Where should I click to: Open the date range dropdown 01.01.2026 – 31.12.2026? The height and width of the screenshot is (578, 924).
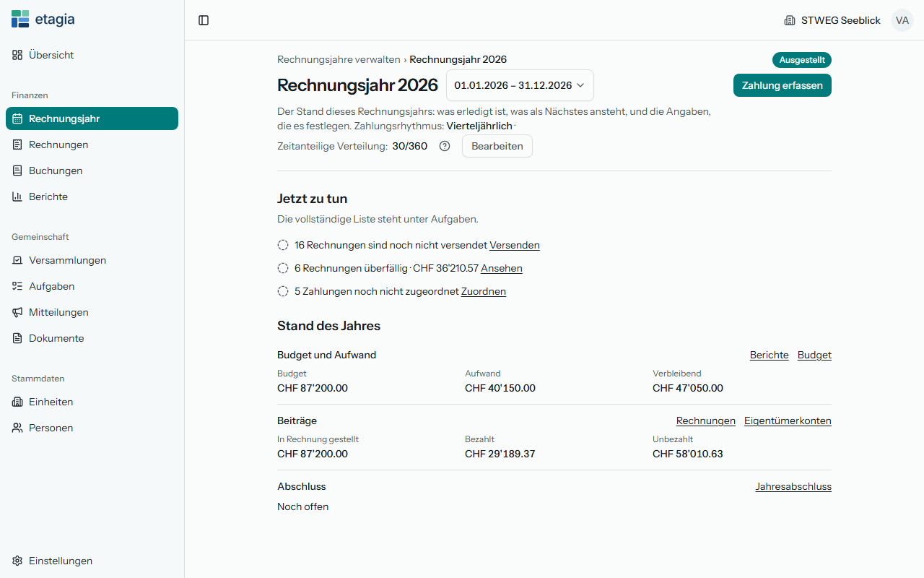(x=520, y=85)
